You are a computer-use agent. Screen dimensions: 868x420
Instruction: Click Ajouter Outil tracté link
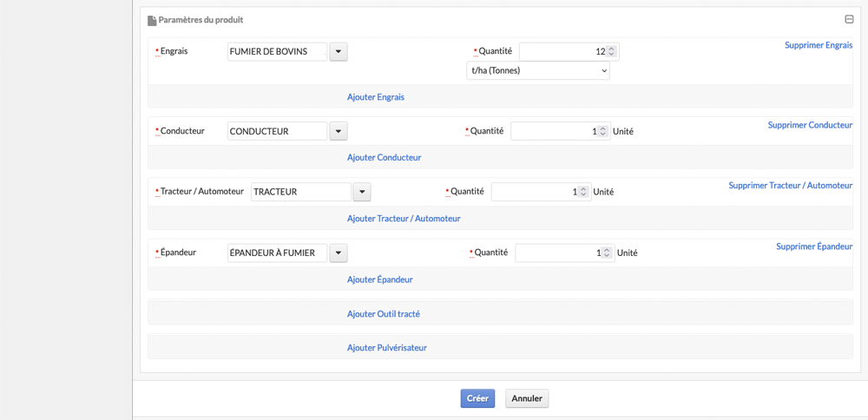pos(384,314)
